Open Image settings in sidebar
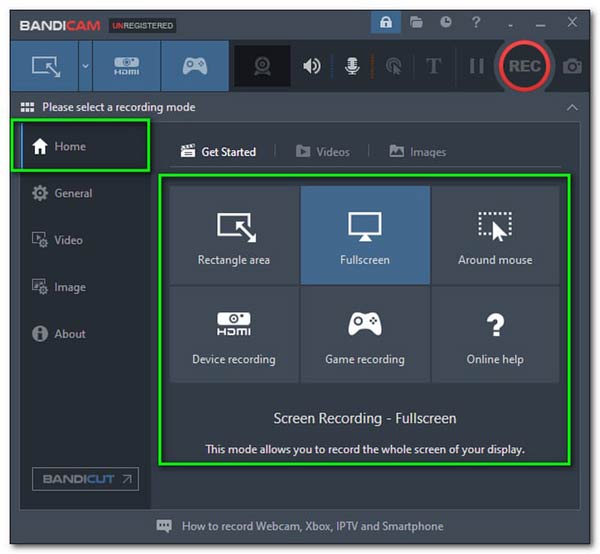This screenshot has width=600, height=554. coord(59,287)
